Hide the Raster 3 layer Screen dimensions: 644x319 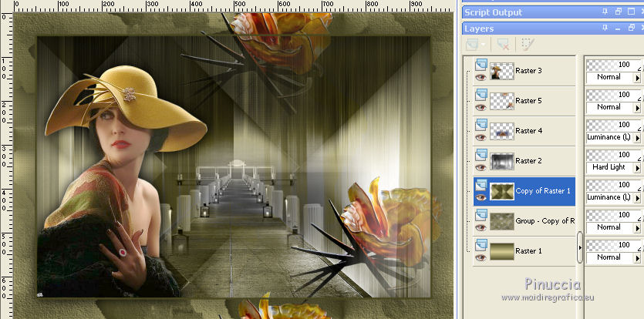[480, 77]
